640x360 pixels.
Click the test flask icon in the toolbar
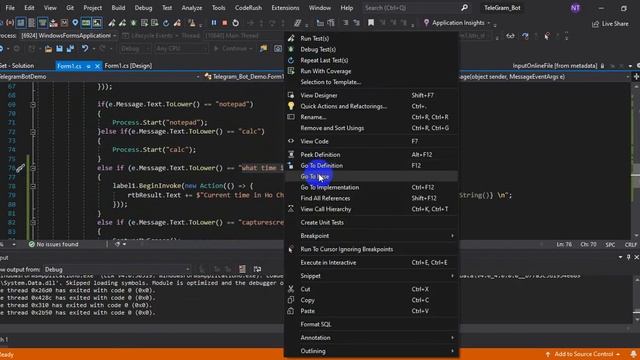pos(192,23)
